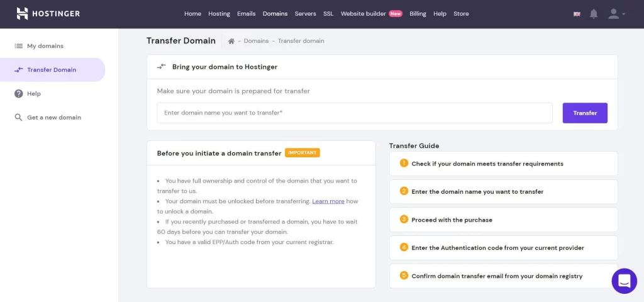Open the Store menu item

(461, 14)
